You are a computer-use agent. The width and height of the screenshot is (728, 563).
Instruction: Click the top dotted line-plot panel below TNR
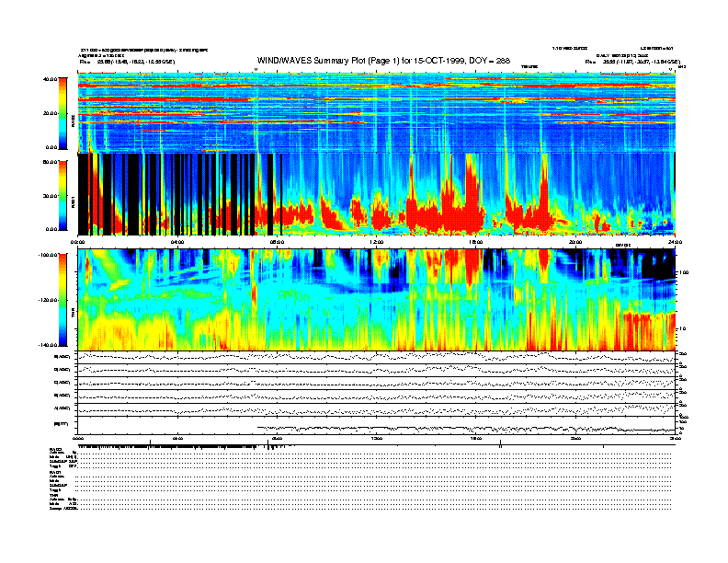point(377,357)
